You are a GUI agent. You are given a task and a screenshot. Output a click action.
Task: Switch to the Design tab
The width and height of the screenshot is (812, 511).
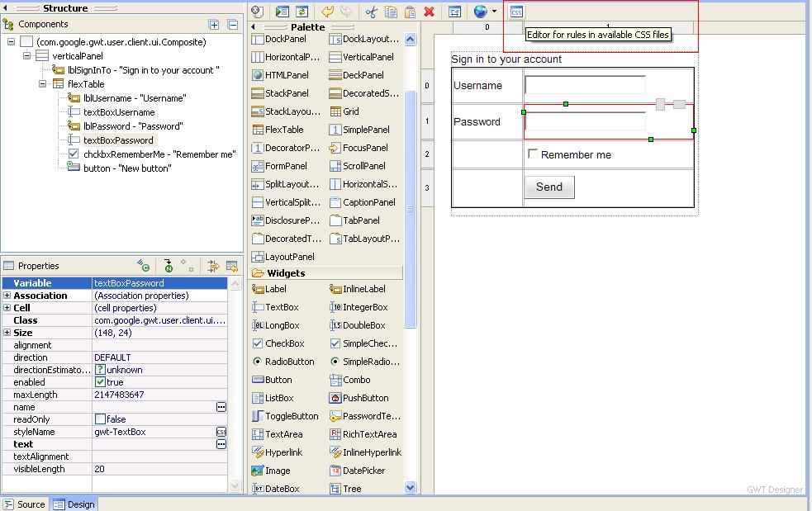74,504
